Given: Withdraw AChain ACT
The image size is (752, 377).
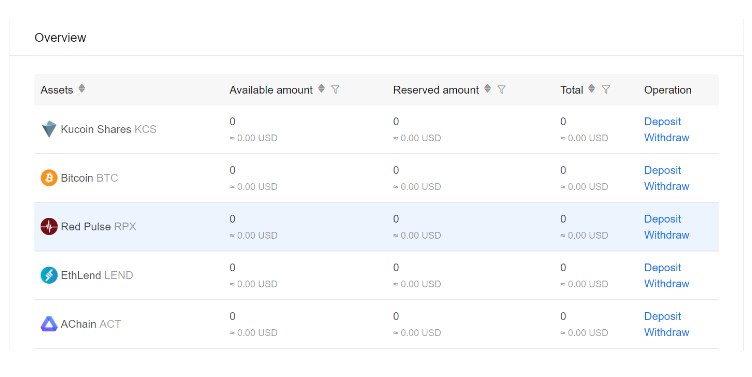Looking at the screenshot, I should (667, 332).
